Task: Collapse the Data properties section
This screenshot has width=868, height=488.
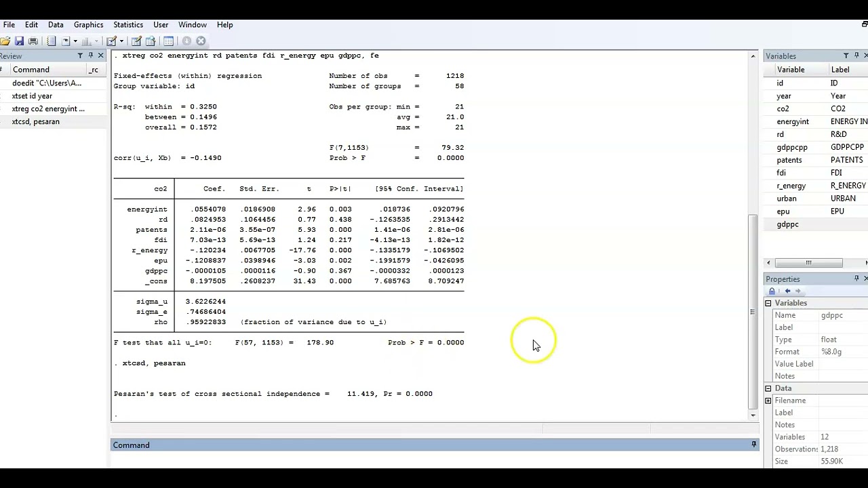Action: coord(768,388)
